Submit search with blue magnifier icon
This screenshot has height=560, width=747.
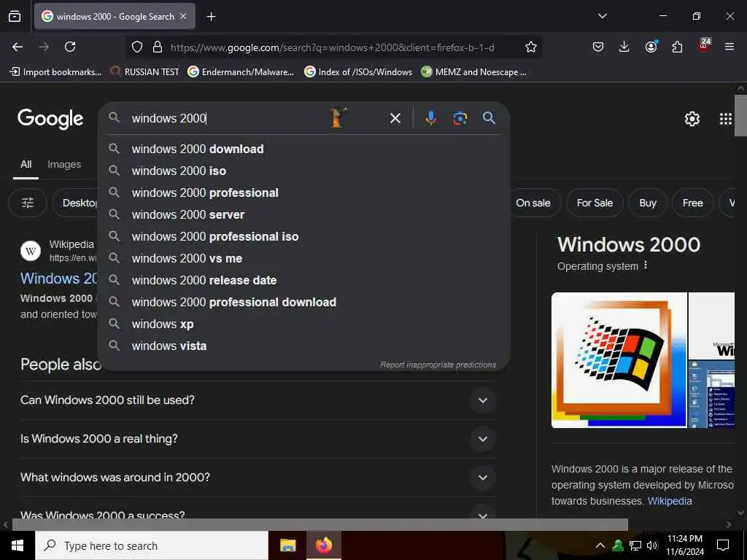[x=489, y=117]
